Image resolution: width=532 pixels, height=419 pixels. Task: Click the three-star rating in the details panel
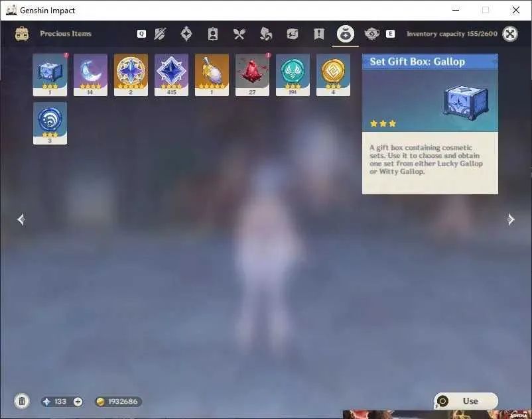(x=383, y=123)
